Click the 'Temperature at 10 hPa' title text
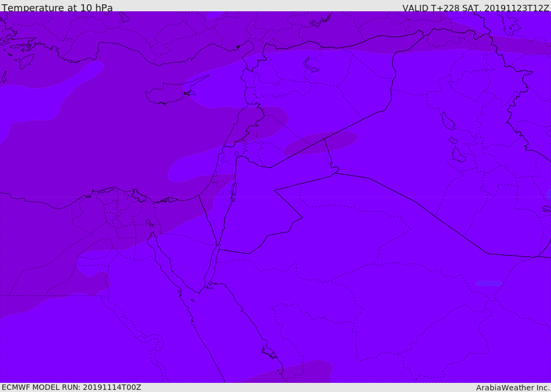The image size is (551, 392). [57, 8]
